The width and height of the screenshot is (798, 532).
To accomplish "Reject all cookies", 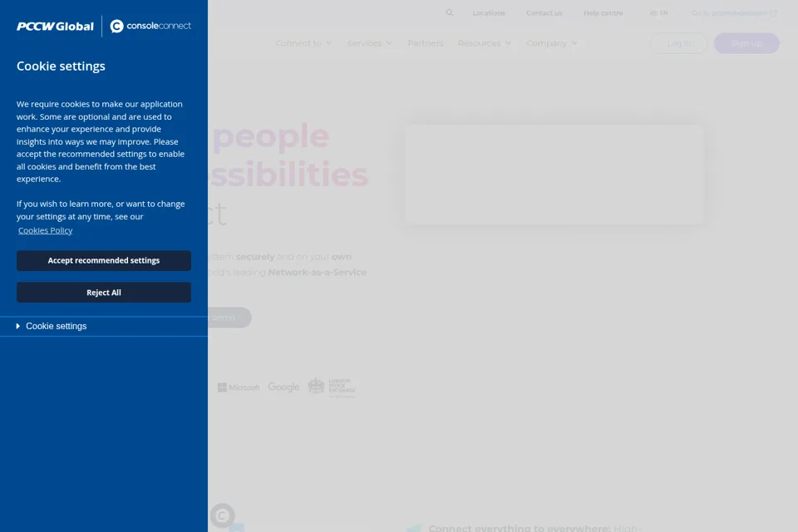I will click(104, 293).
